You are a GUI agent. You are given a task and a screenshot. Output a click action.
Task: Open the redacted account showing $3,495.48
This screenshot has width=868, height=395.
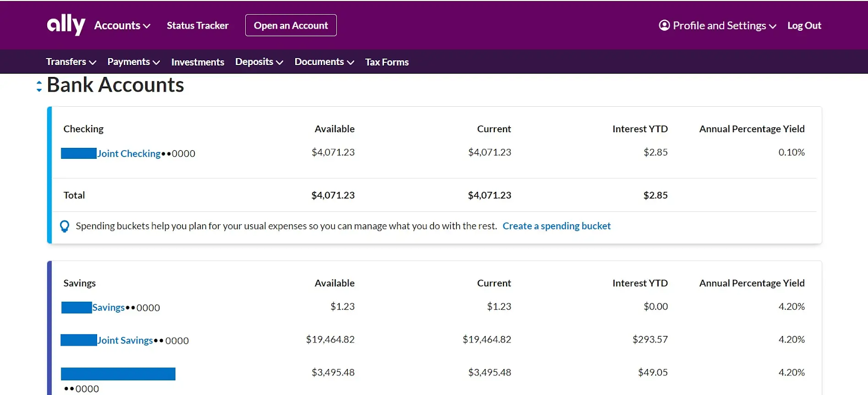tap(118, 374)
